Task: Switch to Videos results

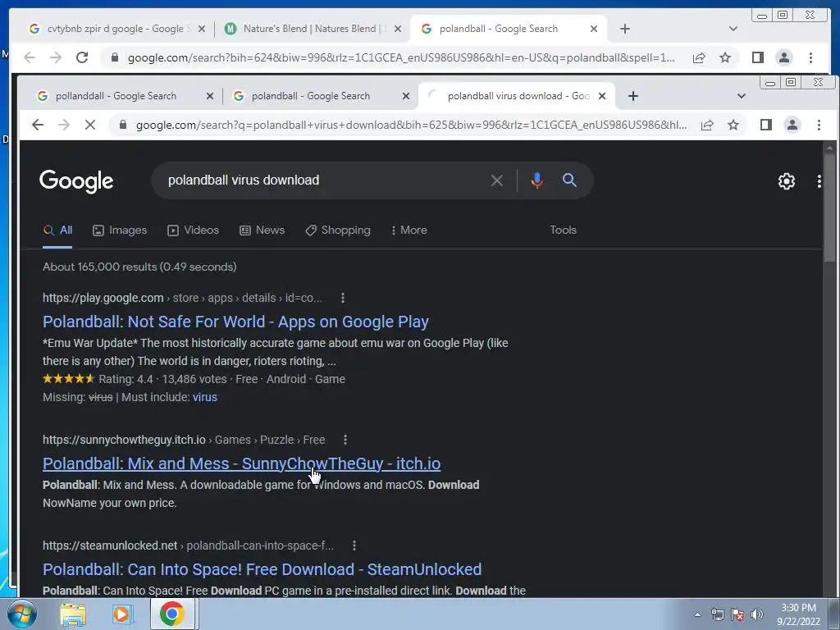Action: (194, 231)
